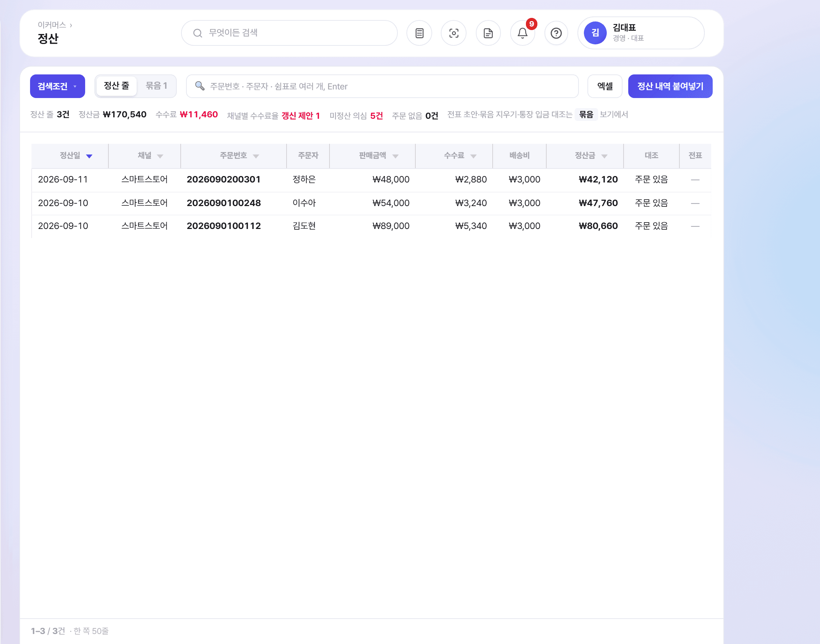Switch to 묶음 1 tab

(156, 86)
